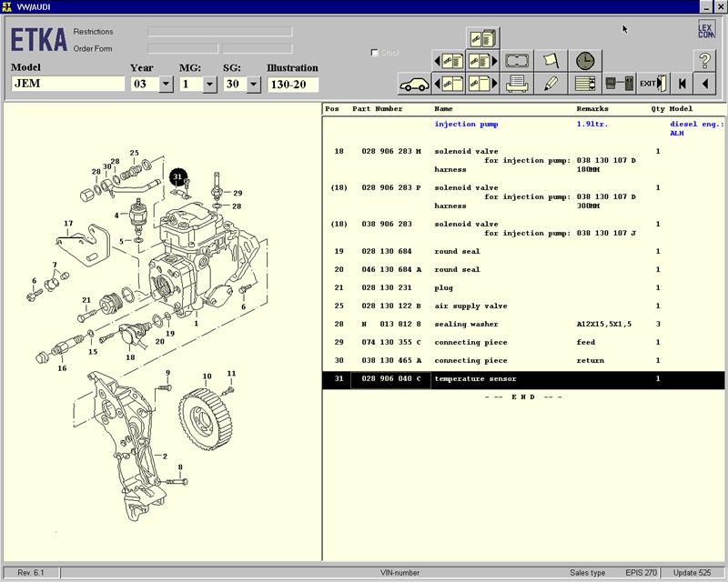Screen dimensions: 728x582
Task: Expand the MG dropdown
Action: [210, 85]
